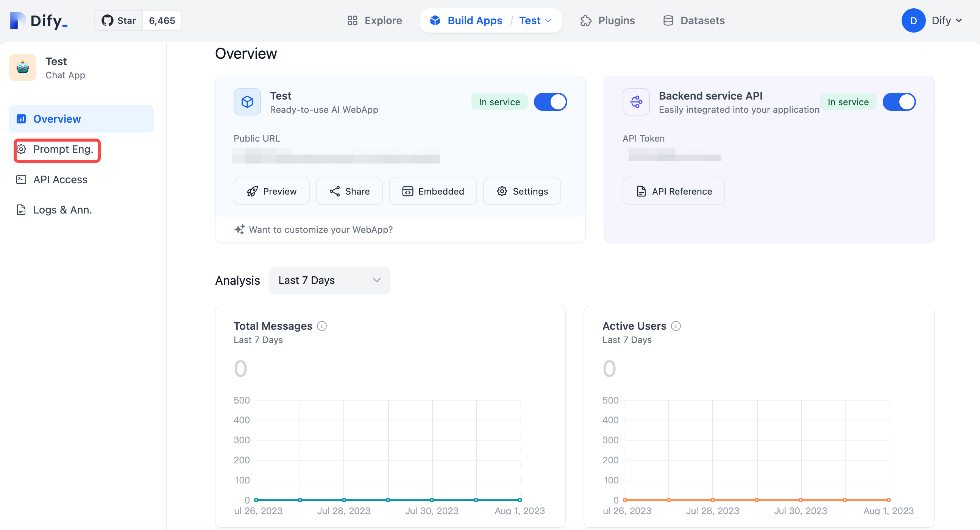The image size is (980, 530).
Task: Open Logs & Ann. in the sidebar
Action: [x=81, y=210]
